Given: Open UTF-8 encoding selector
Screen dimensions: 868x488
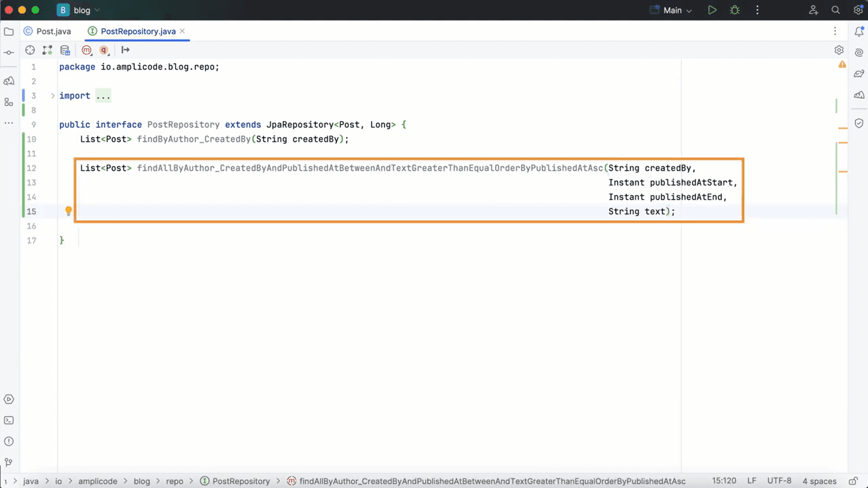Looking at the screenshot, I should [779, 481].
